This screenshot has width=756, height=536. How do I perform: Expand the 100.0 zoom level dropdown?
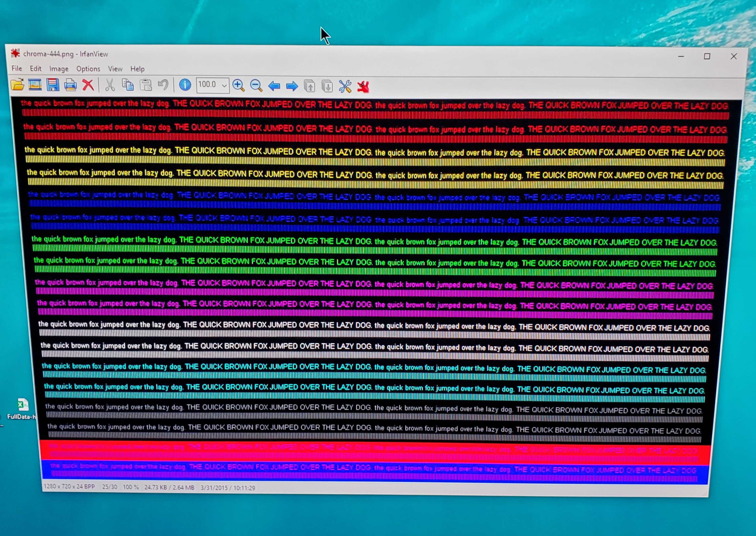coord(224,85)
